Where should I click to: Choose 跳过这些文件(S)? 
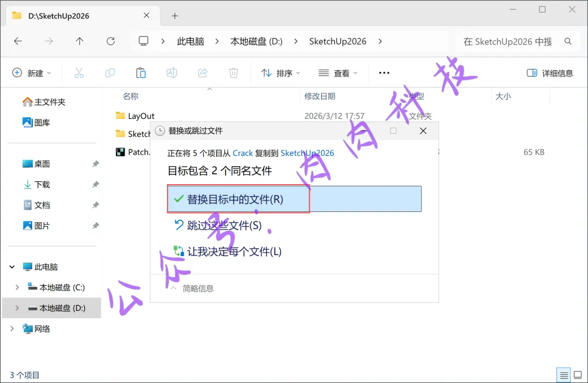tap(217, 225)
